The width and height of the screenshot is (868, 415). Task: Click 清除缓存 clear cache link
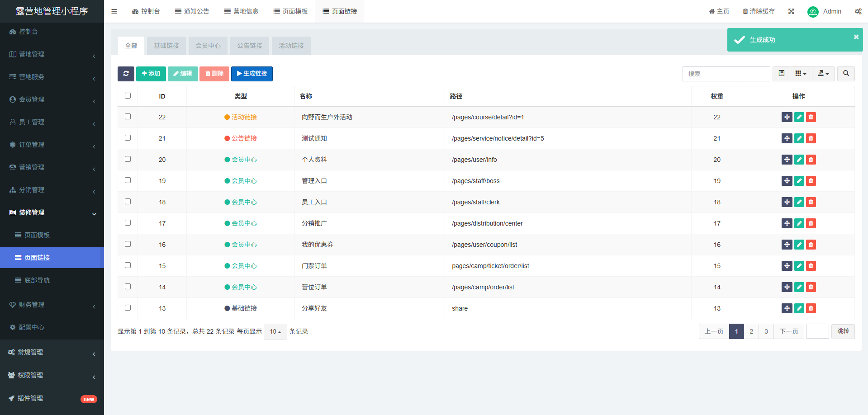coord(759,11)
